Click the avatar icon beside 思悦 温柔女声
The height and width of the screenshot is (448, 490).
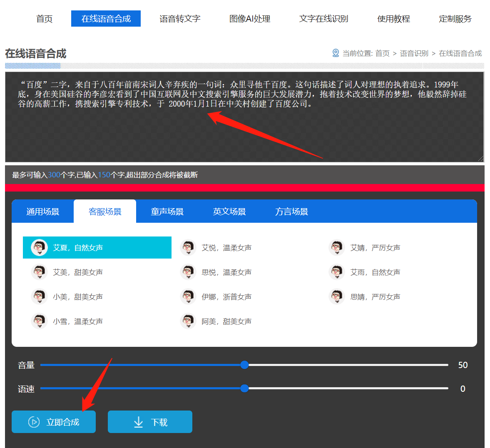coord(188,272)
